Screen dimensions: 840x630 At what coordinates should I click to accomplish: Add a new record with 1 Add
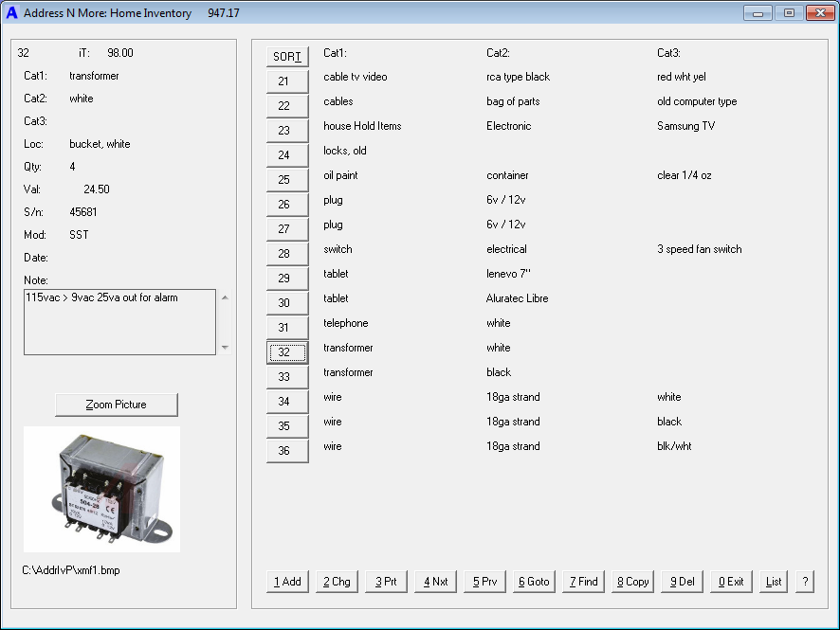[x=286, y=581]
